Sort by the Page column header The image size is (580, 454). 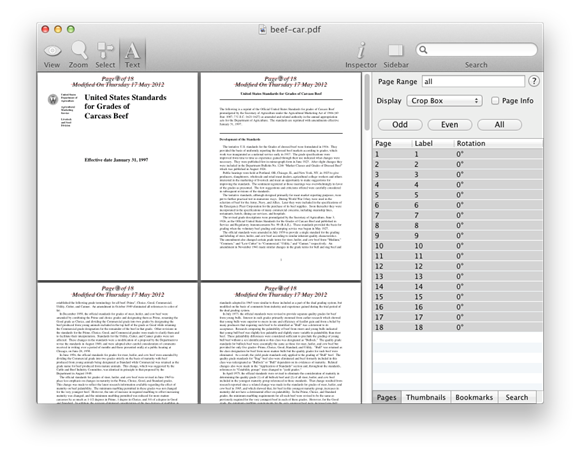(x=392, y=143)
